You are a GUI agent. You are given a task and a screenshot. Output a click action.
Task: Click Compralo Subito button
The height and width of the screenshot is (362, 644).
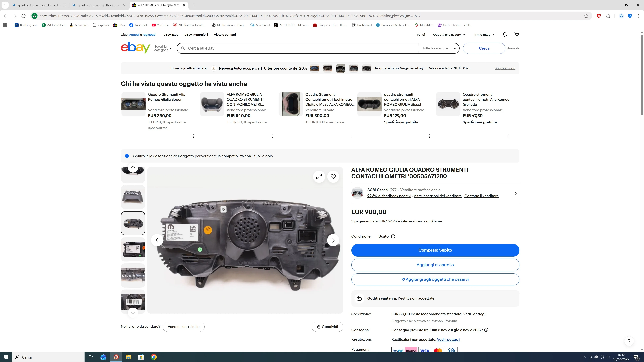pyautogui.click(x=435, y=250)
